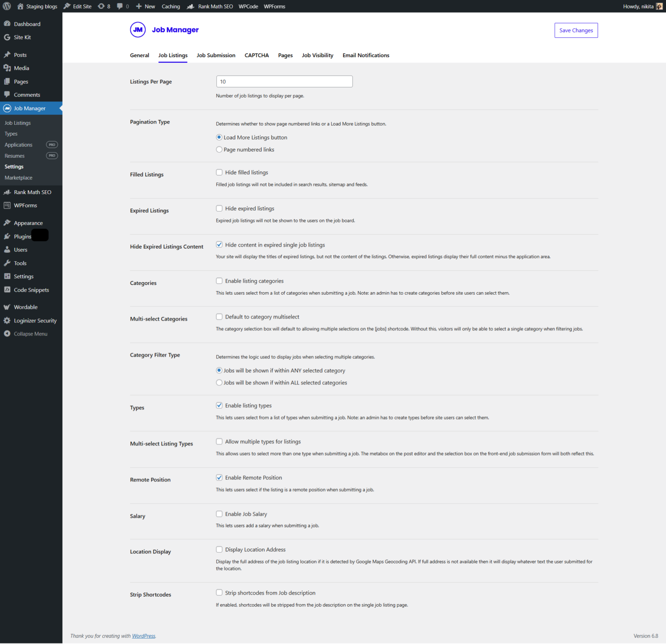Image resolution: width=666 pixels, height=644 pixels.
Task: Open the WordPress link in the footer
Action: tap(144, 636)
